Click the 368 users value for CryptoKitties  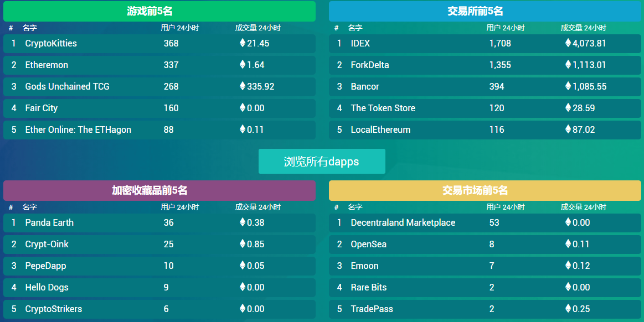pos(171,44)
